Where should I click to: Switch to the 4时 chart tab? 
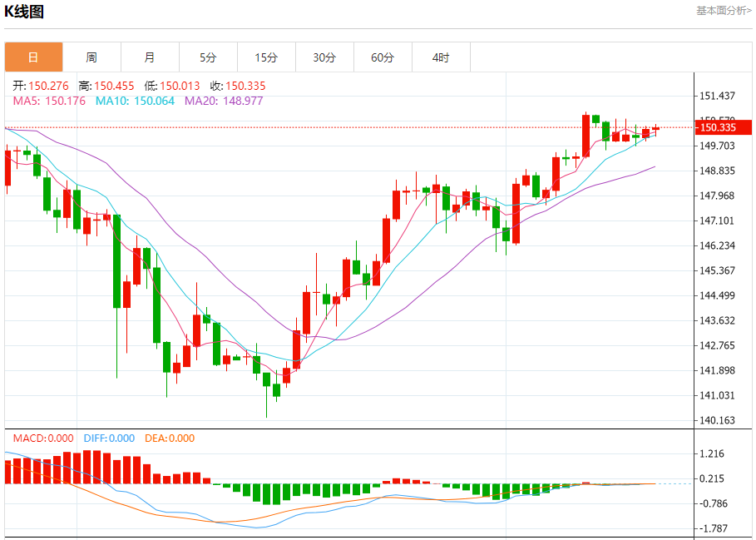(441, 57)
